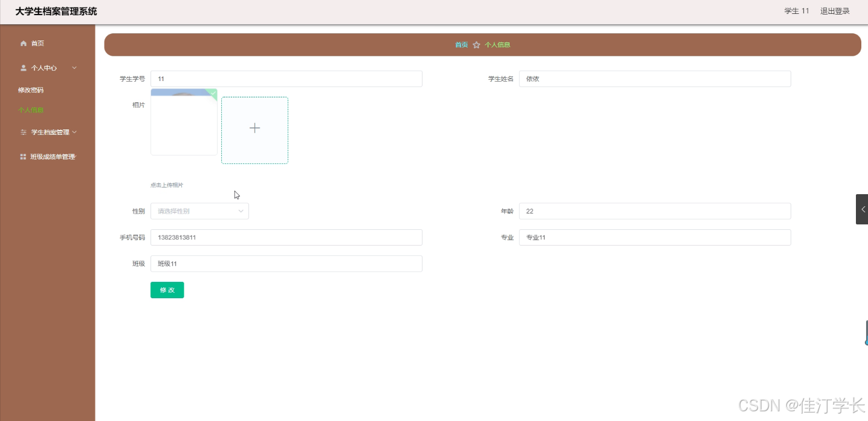The height and width of the screenshot is (421, 868).
Task: Expand the 学生档案管理 sidebar menu
Action: coord(75,132)
